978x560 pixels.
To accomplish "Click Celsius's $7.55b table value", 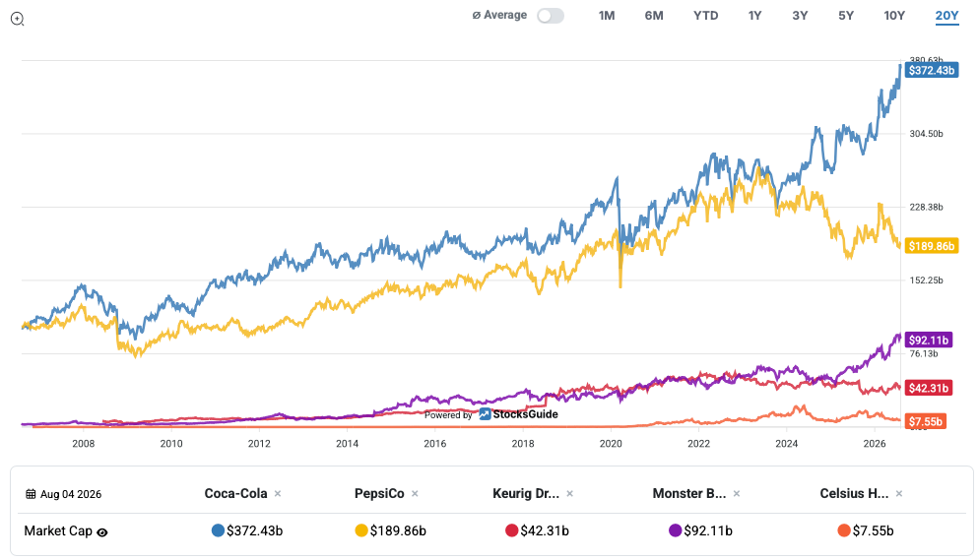I will coord(874,530).
